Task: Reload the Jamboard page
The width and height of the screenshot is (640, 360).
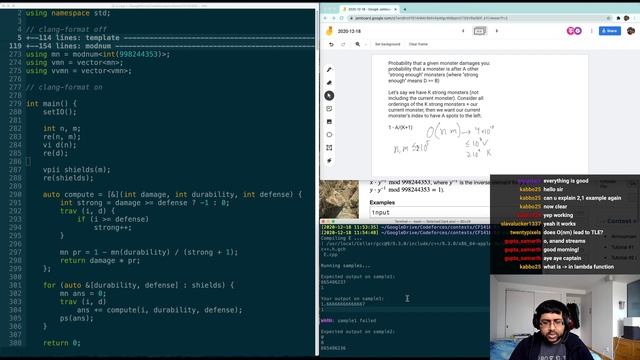Action: coord(342,18)
